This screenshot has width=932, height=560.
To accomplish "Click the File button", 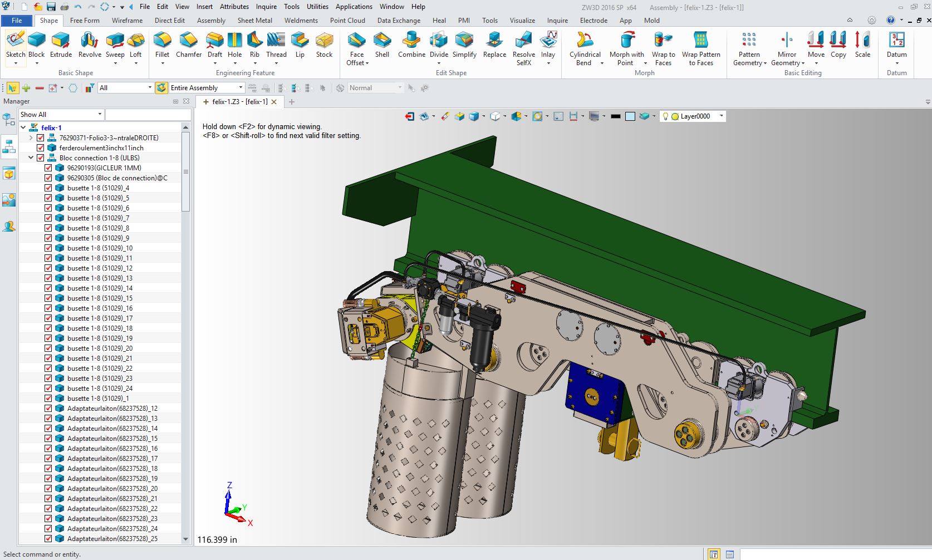I will pos(17,21).
